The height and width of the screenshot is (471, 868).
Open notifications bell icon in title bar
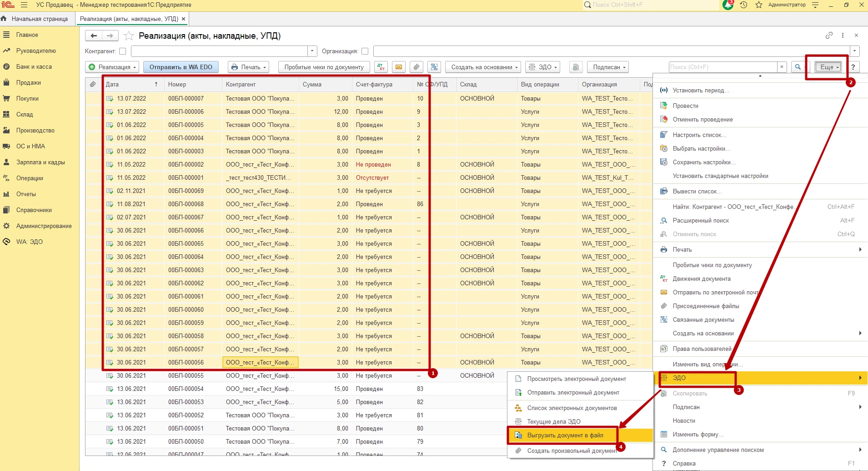[x=728, y=5]
